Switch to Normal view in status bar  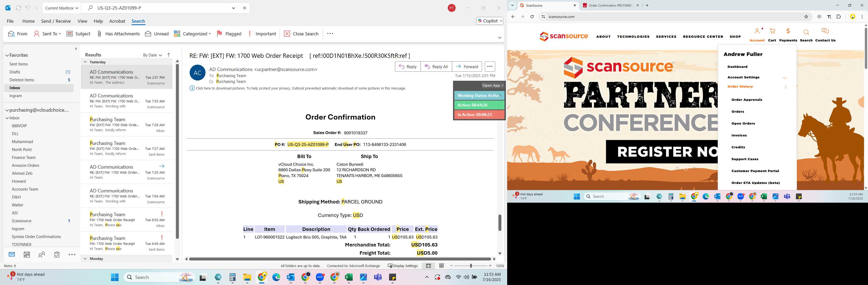[x=428, y=266]
